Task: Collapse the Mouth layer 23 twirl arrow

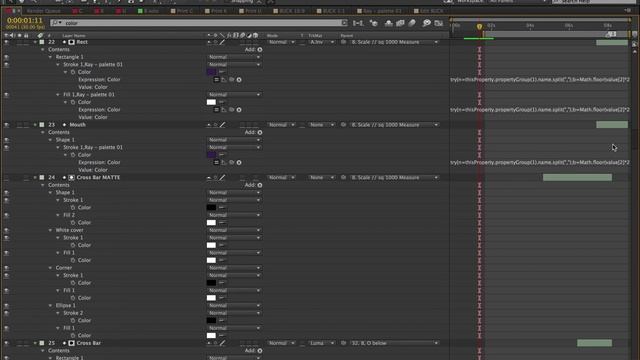Action: tap(35, 125)
